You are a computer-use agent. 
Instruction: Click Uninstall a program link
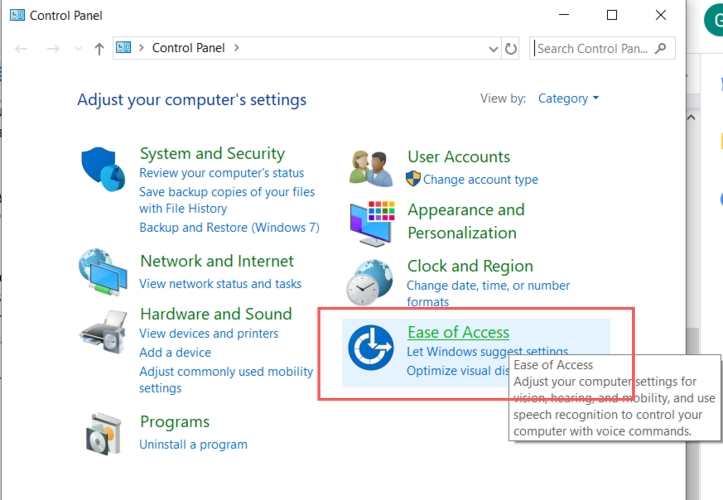pos(193,444)
